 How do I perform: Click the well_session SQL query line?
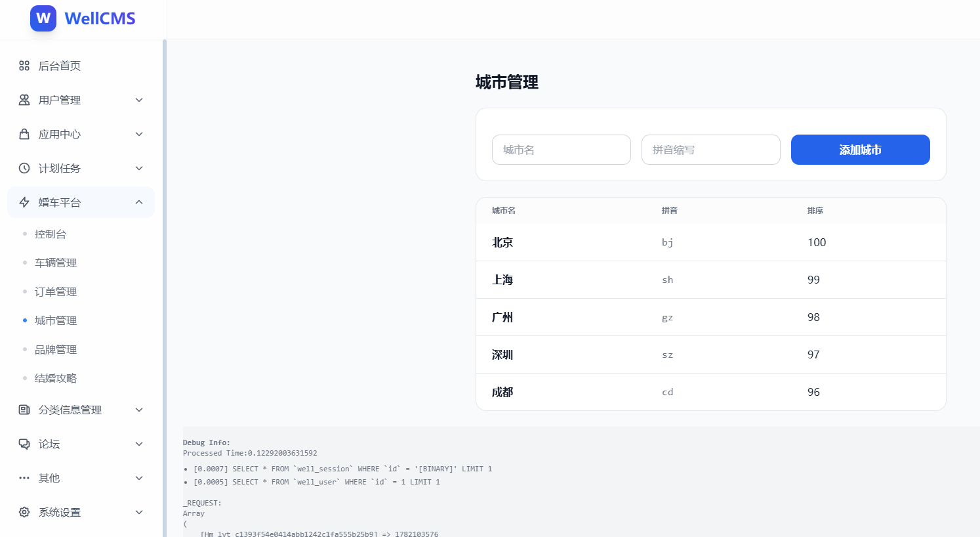[342, 469]
